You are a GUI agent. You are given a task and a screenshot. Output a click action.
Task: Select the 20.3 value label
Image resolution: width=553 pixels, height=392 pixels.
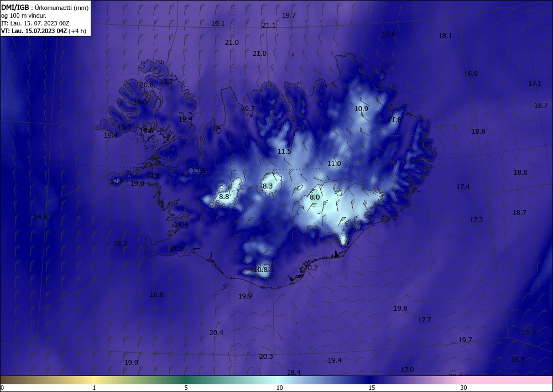click(266, 357)
